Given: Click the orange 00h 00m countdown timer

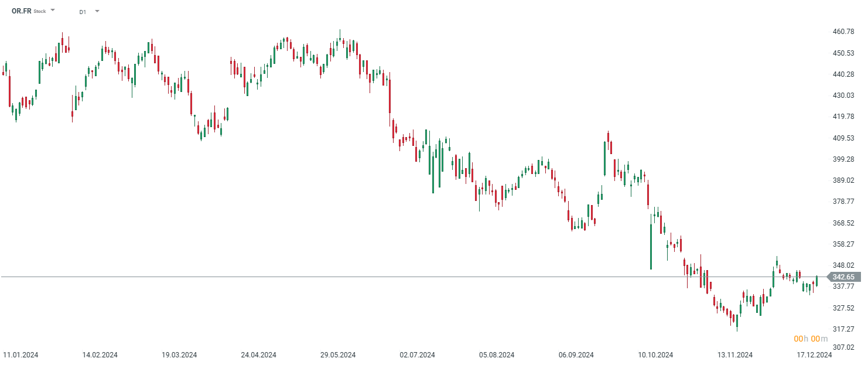Looking at the screenshot, I should 811,339.
